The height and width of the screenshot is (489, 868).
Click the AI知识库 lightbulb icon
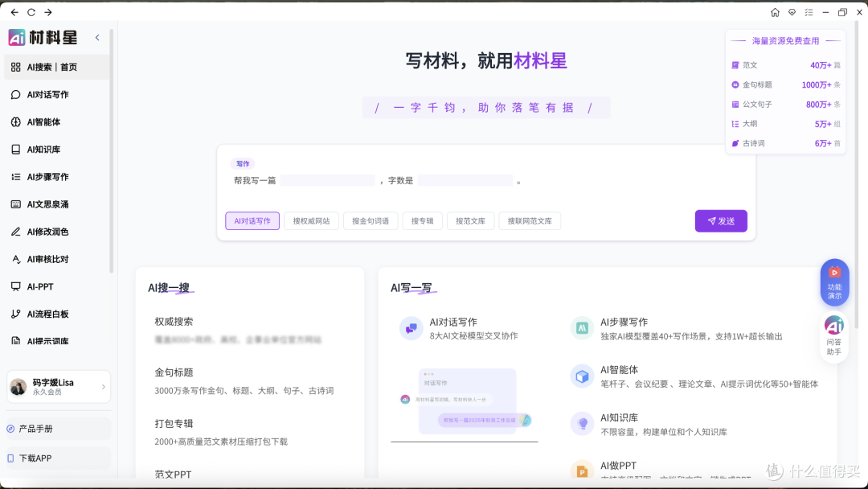click(582, 424)
